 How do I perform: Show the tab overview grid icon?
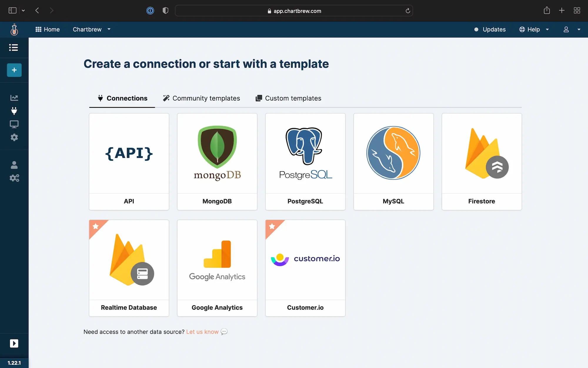pyautogui.click(x=577, y=11)
